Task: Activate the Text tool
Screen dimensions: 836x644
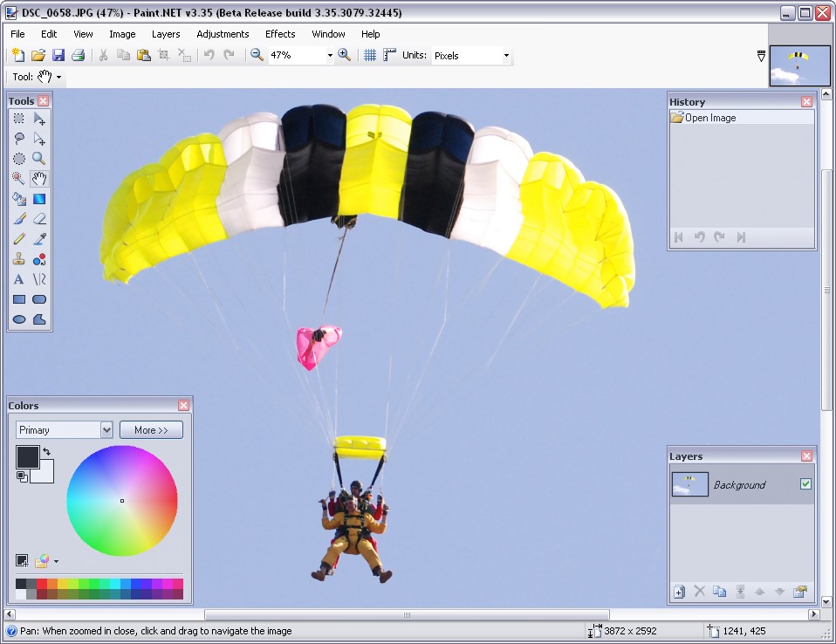Action: 18,279
